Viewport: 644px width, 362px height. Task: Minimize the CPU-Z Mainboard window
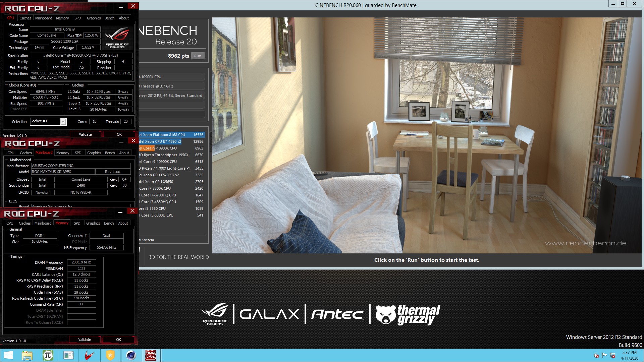tap(121, 142)
